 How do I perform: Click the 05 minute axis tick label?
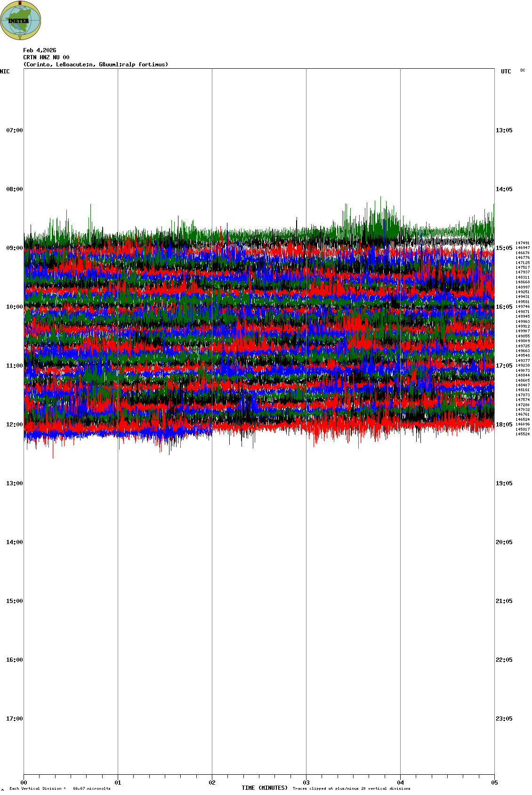click(x=494, y=783)
